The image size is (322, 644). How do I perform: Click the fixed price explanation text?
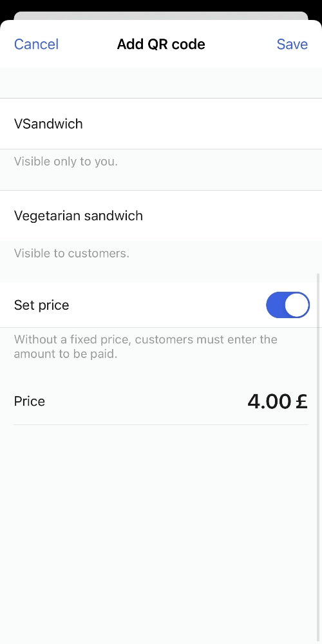click(146, 346)
